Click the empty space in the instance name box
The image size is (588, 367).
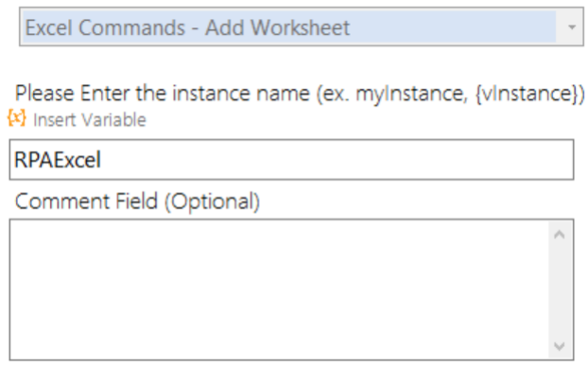pos(337,160)
